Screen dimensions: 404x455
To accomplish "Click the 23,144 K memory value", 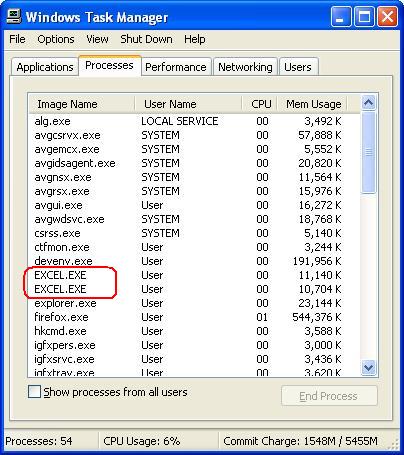I will click(x=320, y=303).
